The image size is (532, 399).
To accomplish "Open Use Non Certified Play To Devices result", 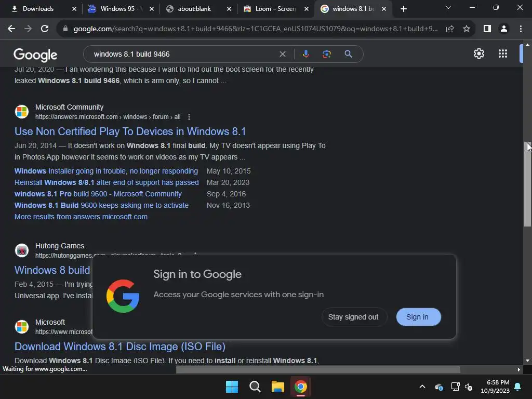I will [x=130, y=131].
